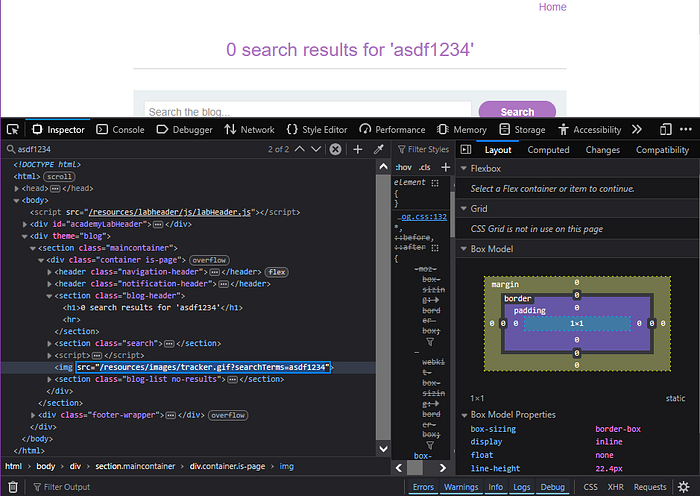Screen dimensions: 700x496
Task: Add a new style rule
Action: click(x=446, y=167)
